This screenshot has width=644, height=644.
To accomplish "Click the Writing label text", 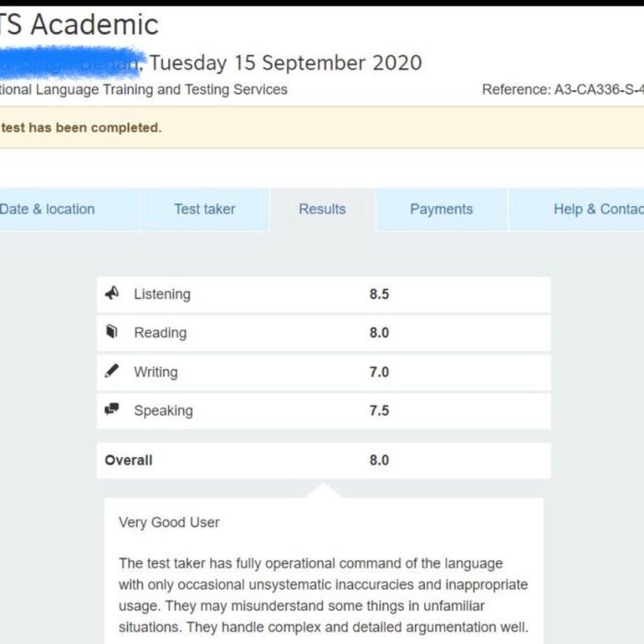I will click(x=156, y=372).
